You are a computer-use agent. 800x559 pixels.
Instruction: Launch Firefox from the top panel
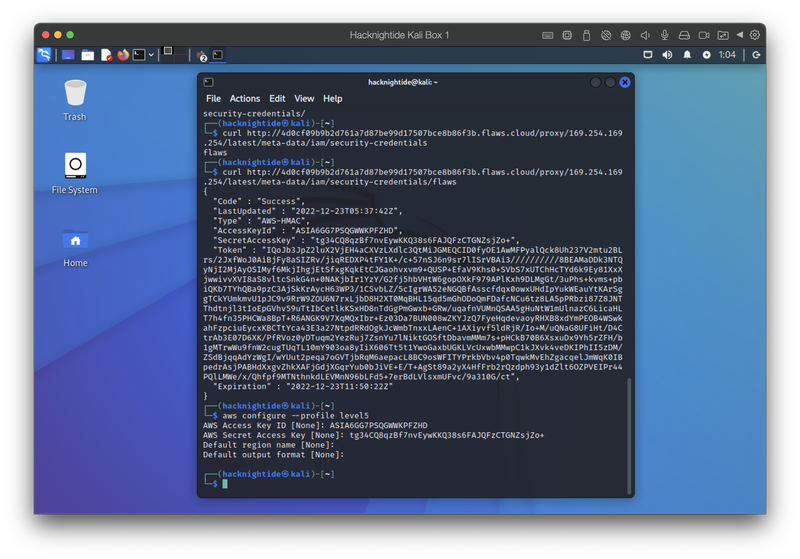coord(123,55)
